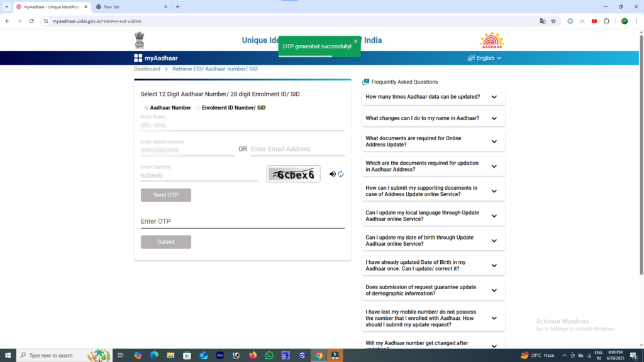Open Chrome's three-dot menu

coord(636,21)
